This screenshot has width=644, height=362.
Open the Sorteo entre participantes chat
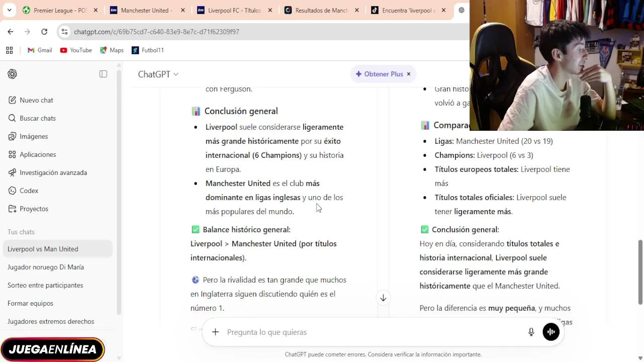(x=58, y=285)
